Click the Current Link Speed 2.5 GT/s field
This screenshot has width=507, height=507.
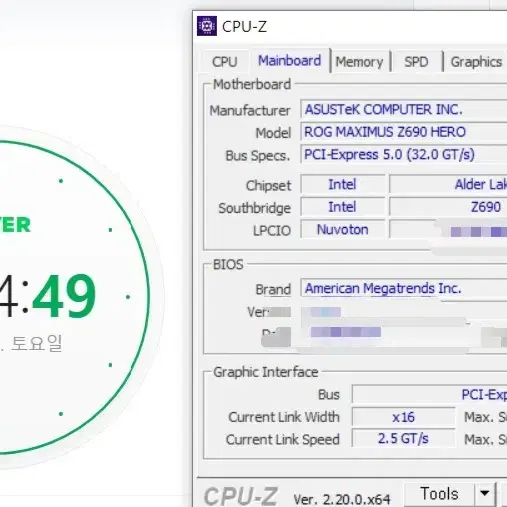[403, 439]
